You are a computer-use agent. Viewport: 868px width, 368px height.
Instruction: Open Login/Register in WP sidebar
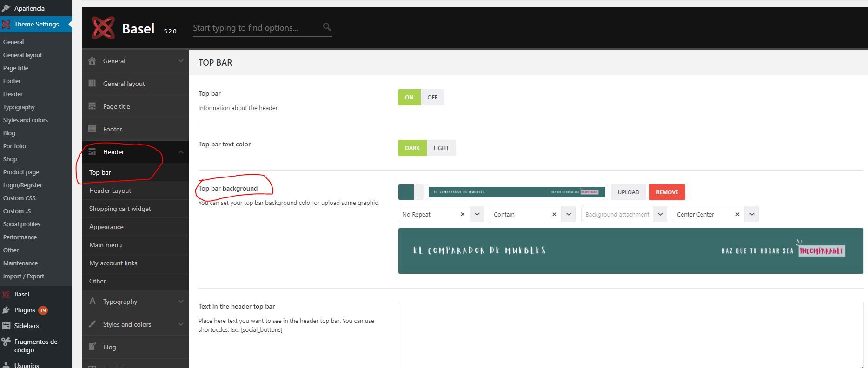pyautogui.click(x=22, y=185)
